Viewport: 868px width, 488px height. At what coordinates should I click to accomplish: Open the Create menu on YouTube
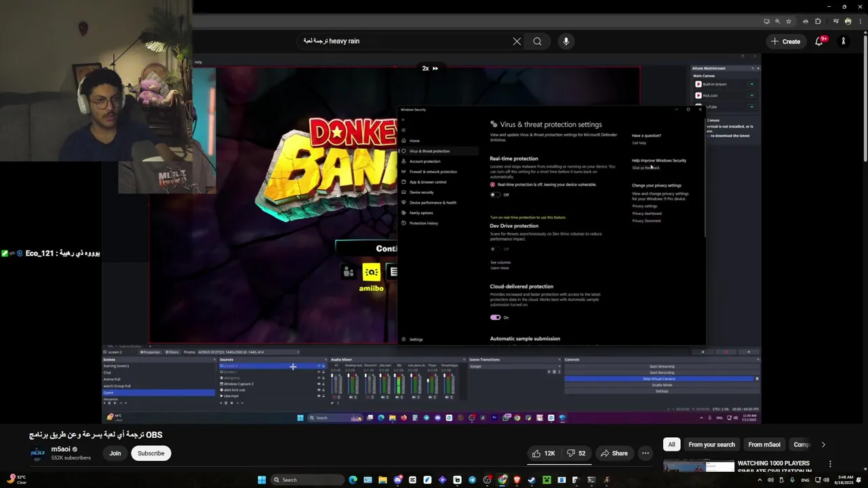[x=785, y=41]
